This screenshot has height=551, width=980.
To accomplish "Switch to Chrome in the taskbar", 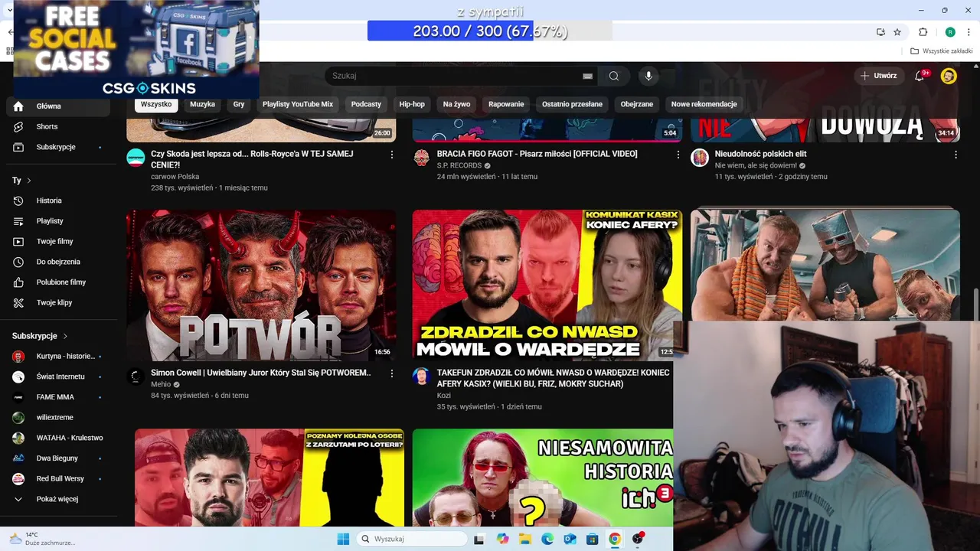I will 615,539.
